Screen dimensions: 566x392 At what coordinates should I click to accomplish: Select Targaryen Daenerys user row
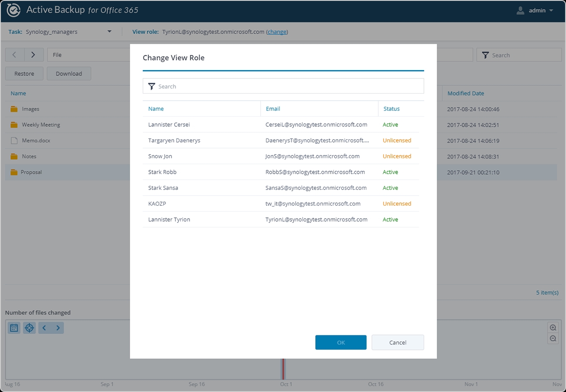281,140
